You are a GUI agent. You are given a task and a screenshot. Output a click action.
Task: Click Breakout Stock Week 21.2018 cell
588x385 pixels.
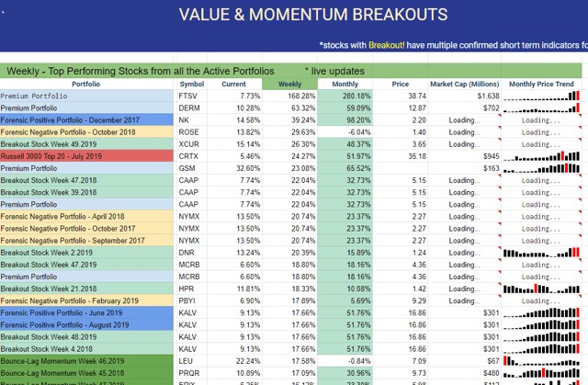tap(86, 289)
